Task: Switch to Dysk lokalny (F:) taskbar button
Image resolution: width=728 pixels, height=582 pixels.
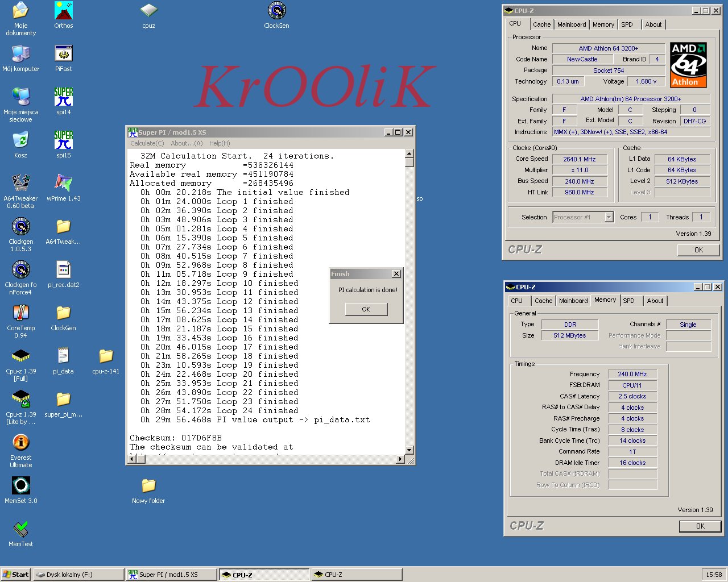Action: (78, 575)
